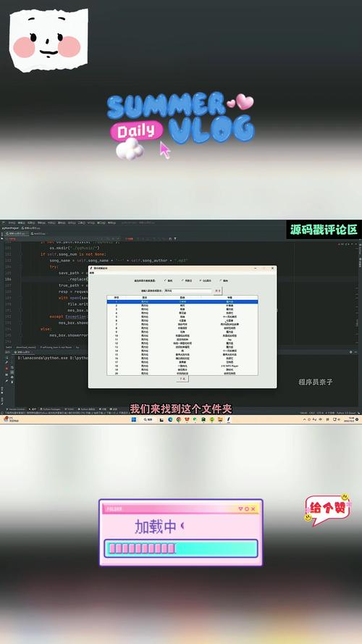Select row 18 with album MP3 Player
362x644 pixels.
(x=182, y=366)
